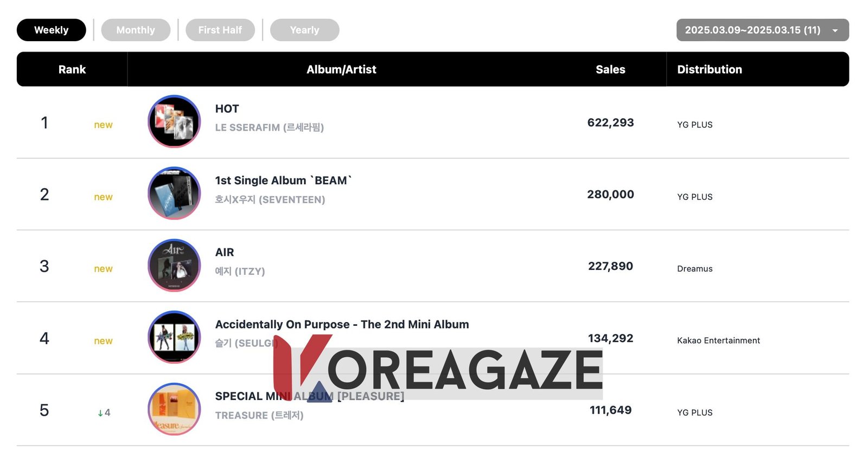Select the TREASURE artist name link

[x=259, y=415]
